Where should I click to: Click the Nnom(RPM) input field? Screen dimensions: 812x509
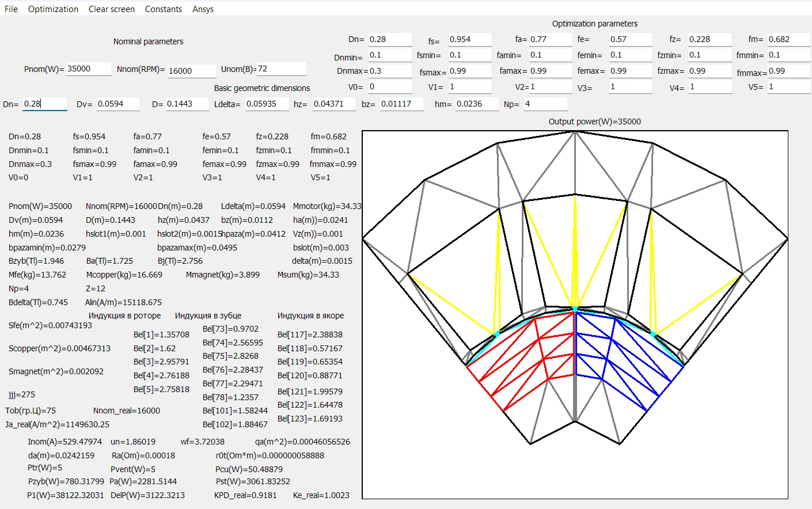[x=192, y=71]
